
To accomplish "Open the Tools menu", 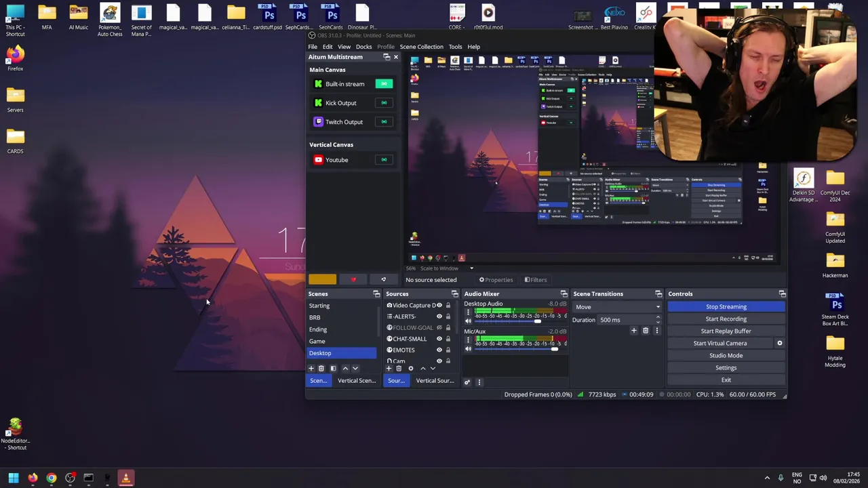I will click(x=455, y=47).
